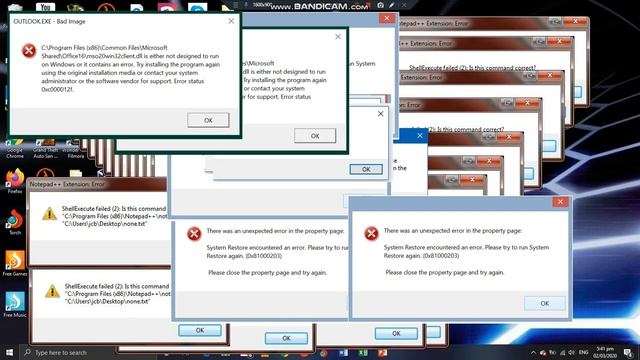Open the Grand Theft Auto San desktop shortcut
This screenshot has width=640, height=360.
(x=45, y=149)
